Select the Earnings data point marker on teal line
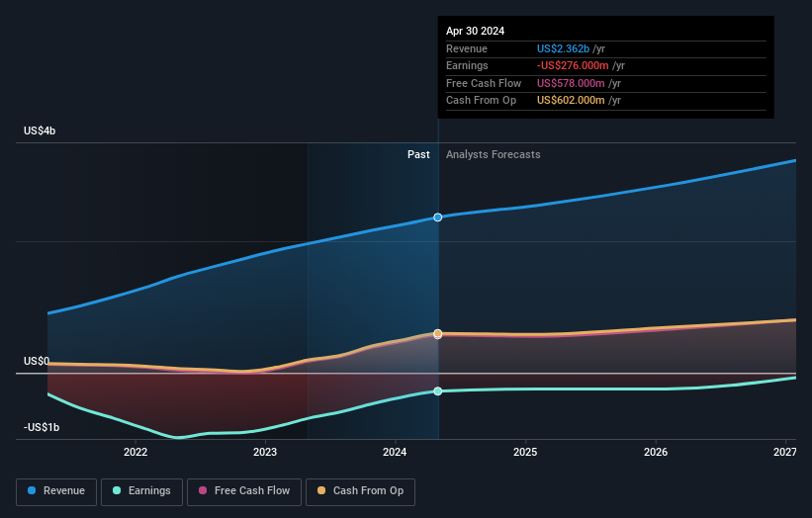Image resolution: width=812 pixels, height=518 pixels. 438,391
